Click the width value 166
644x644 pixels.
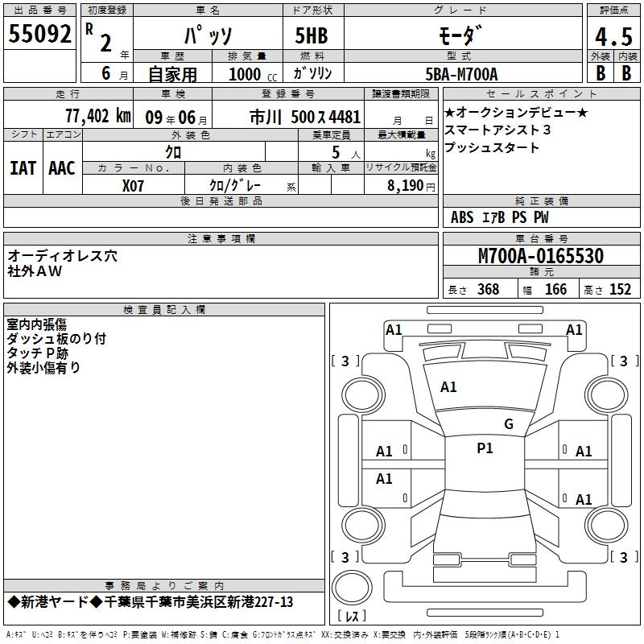[x=555, y=289]
